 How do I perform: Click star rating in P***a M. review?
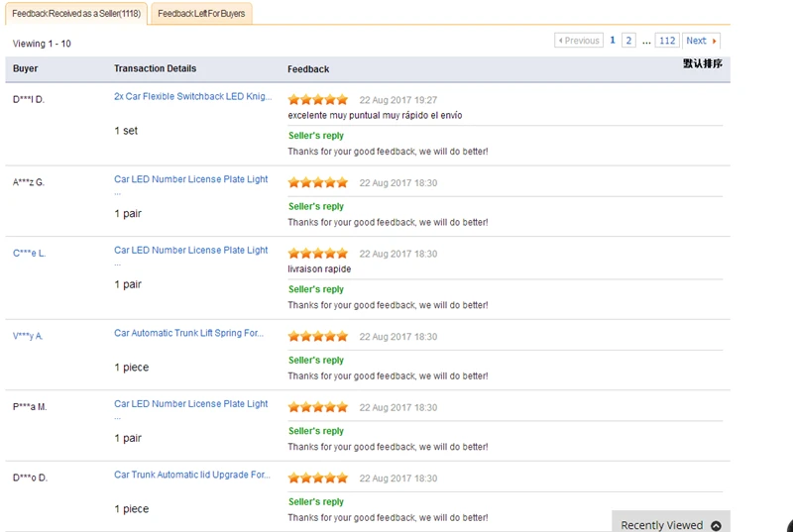318,407
